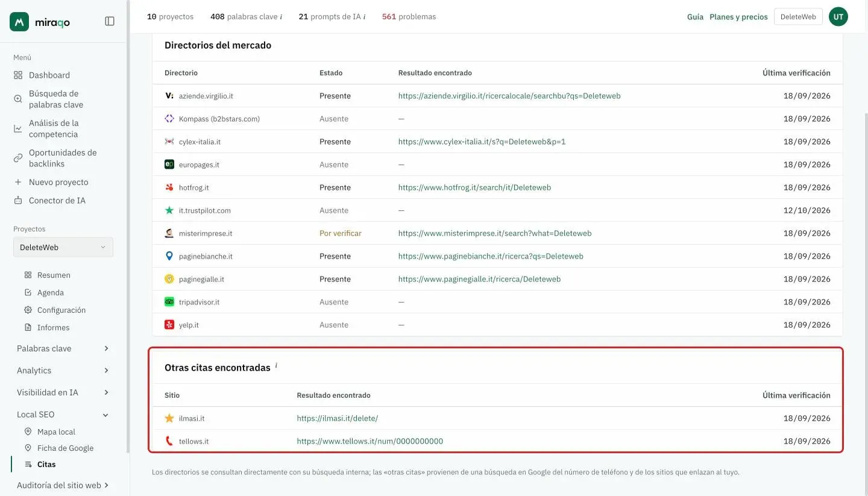The image size is (868, 496).
Task: Open the aziende.virgilio.it result URL
Action: click(x=509, y=96)
